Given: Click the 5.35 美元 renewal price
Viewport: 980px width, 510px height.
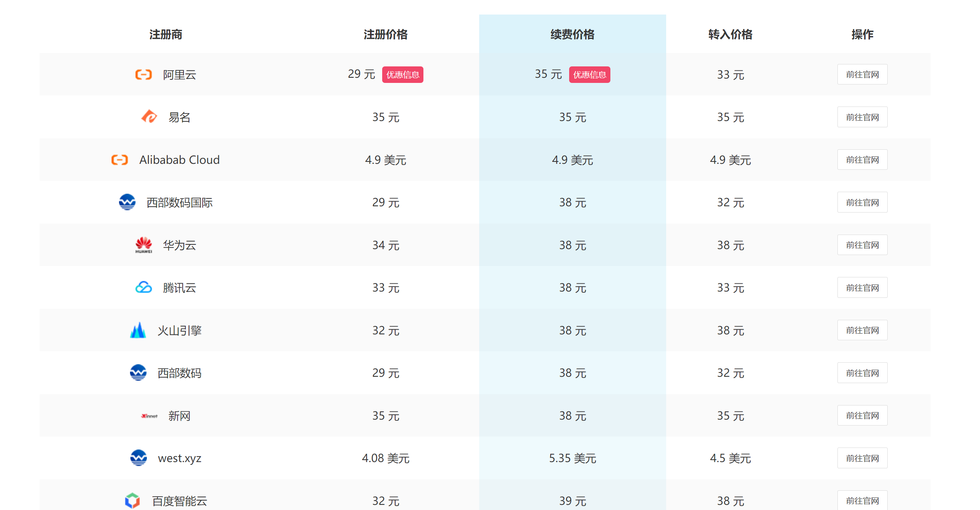Looking at the screenshot, I should [x=572, y=458].
